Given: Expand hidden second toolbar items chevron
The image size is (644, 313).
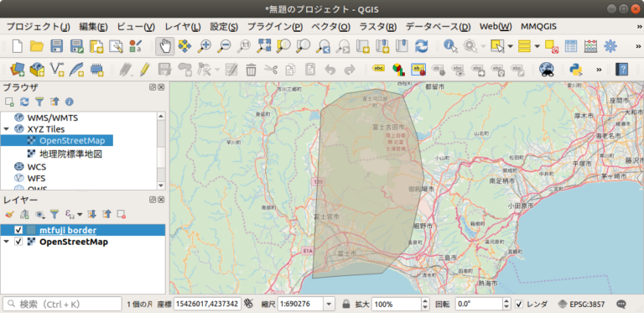Looking at the screenshot, I should tap(599, 69).
